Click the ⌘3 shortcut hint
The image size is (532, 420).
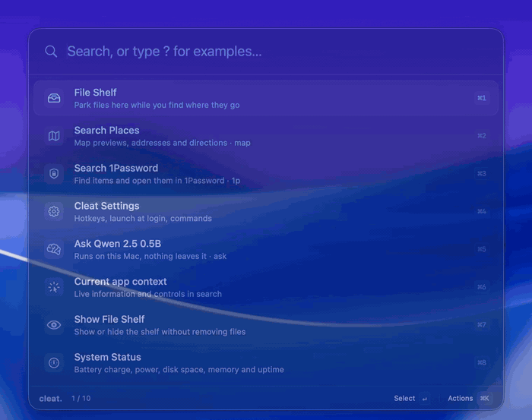click(482, 174)
